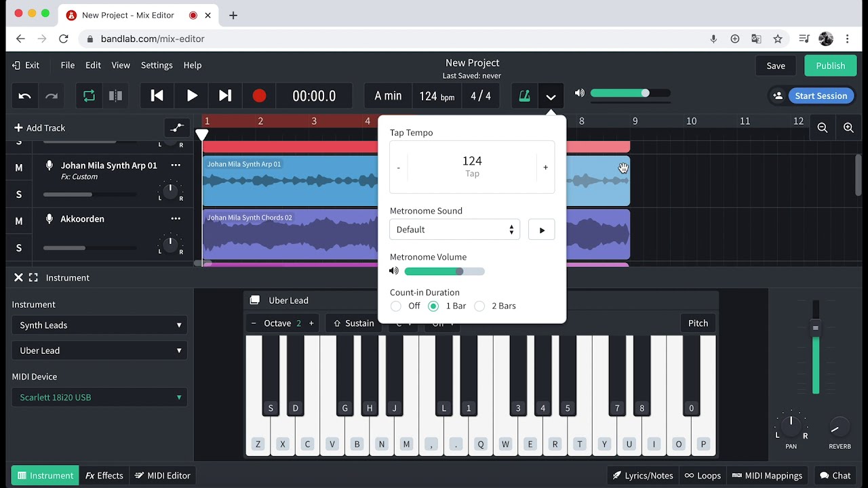Select 1 Bar count-in

[x=433, y=306]
